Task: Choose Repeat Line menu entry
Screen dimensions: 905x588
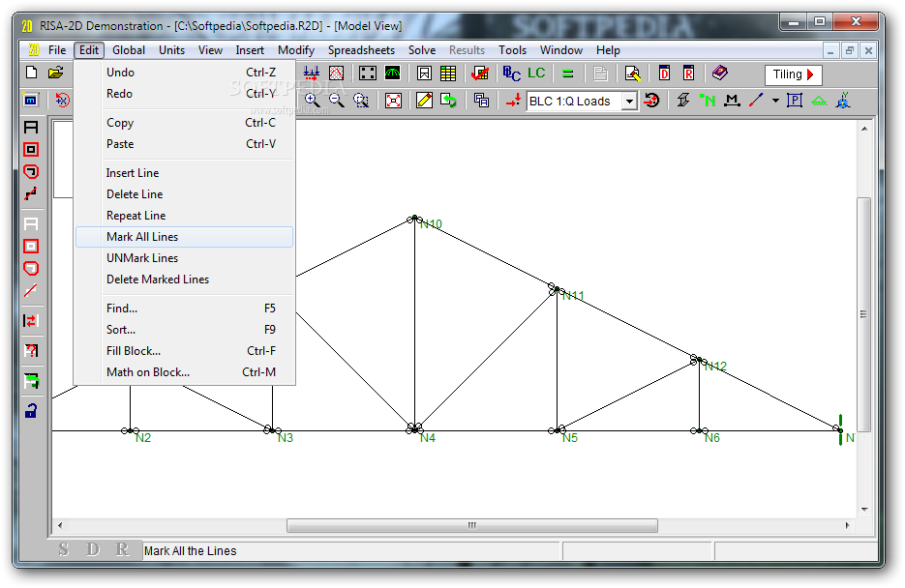Action: click(184, 216)
